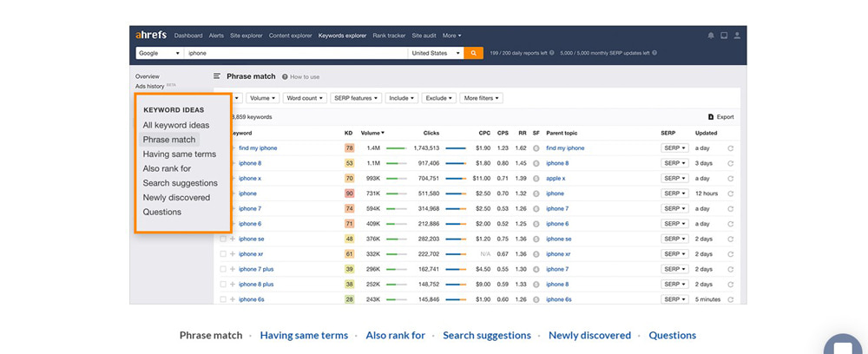Check the iphone 6s row checkbox

222,299
